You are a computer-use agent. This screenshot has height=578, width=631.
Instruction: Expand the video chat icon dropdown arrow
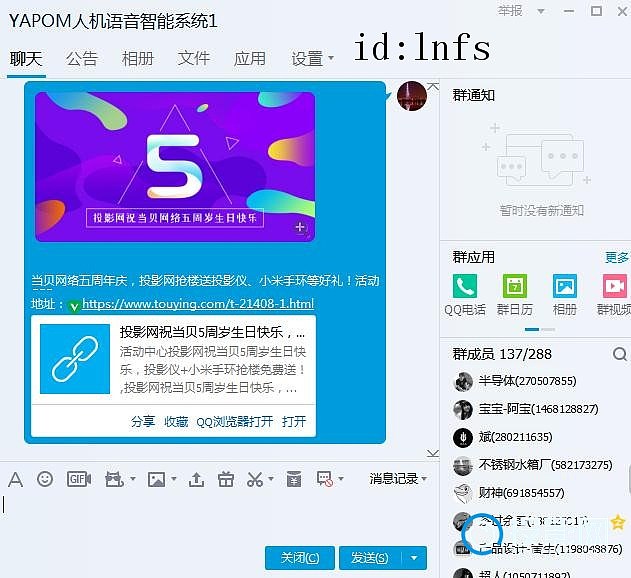pos(132,479)
